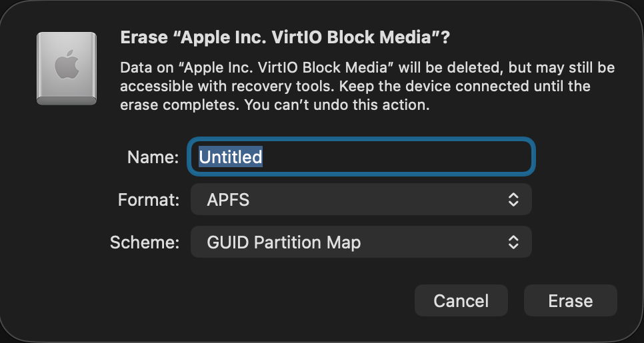The image size is (644, 343).
Task: Click the Erase dialog title heading
Action: pyautogui.click(x=285, y=38)
